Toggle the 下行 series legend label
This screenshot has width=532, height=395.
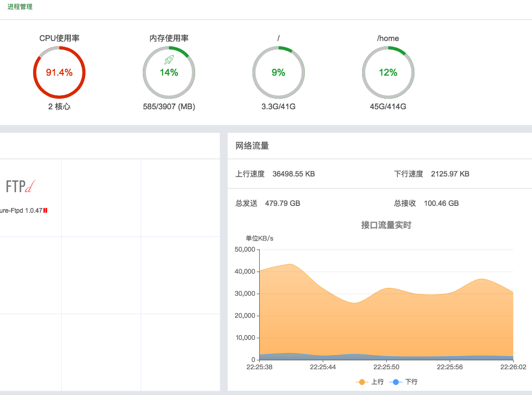point(411,382)
